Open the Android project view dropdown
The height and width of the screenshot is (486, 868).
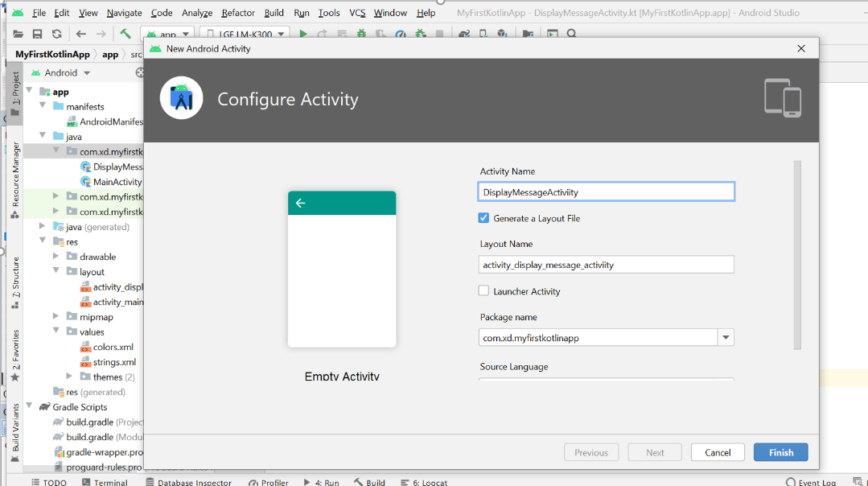61,72
